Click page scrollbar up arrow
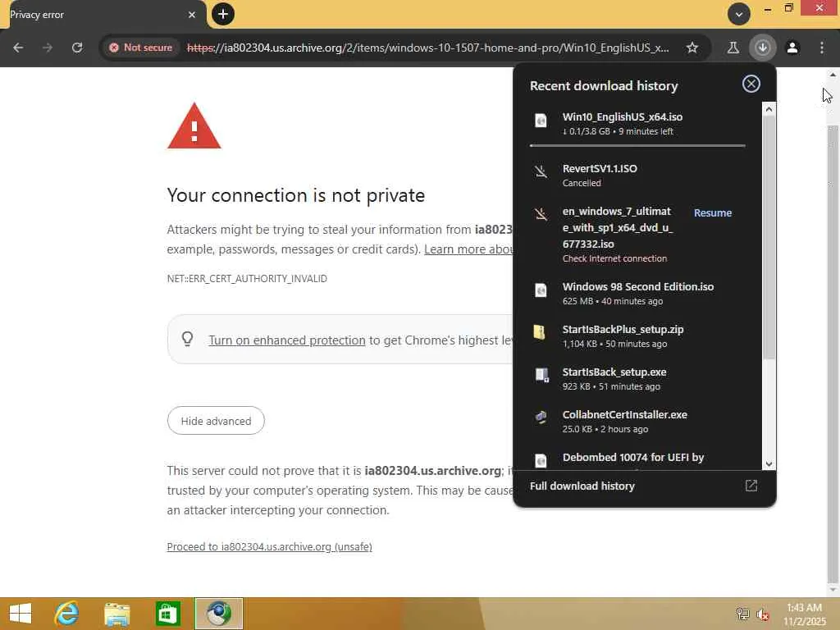Image resolution: width=840 pixels, height=630 pixels. (x=833, y=75)
